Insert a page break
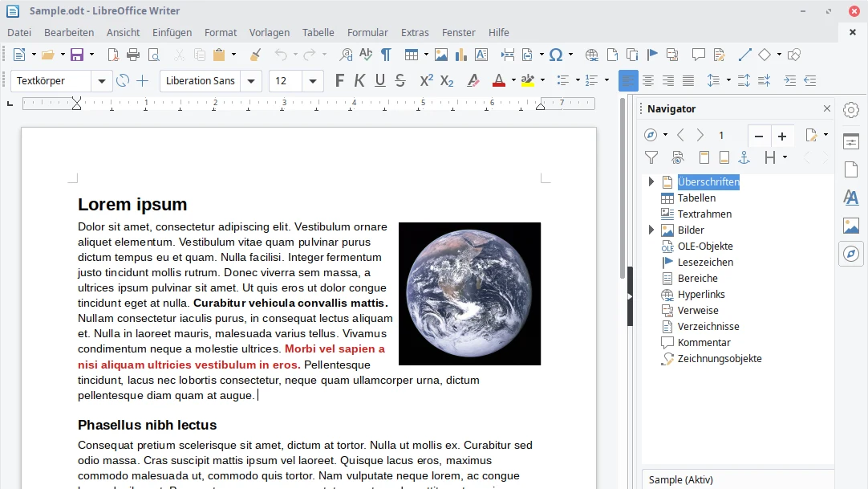Image resolution: width=868 pixels, height=489 pixels. tap(507, 55)
